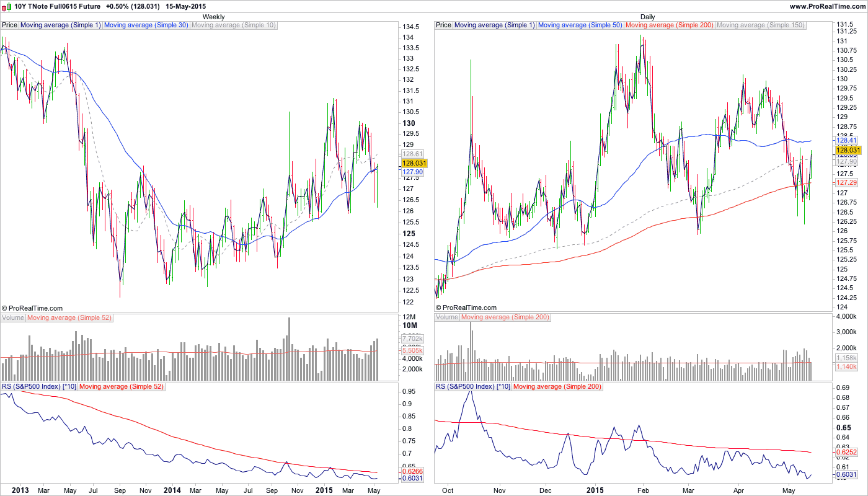
Task: Open the www.ProRealTime.com link
Action: point(826,6)
